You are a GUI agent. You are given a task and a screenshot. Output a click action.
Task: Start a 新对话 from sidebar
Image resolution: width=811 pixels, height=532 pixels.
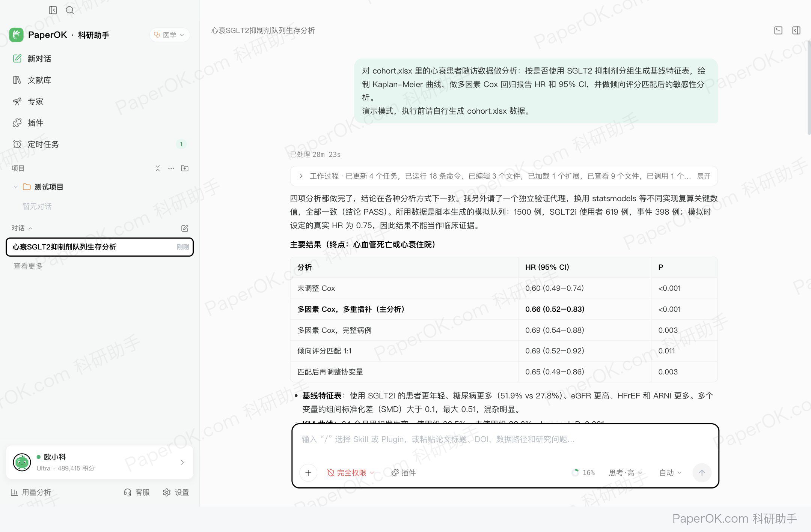tap(99, 59)
